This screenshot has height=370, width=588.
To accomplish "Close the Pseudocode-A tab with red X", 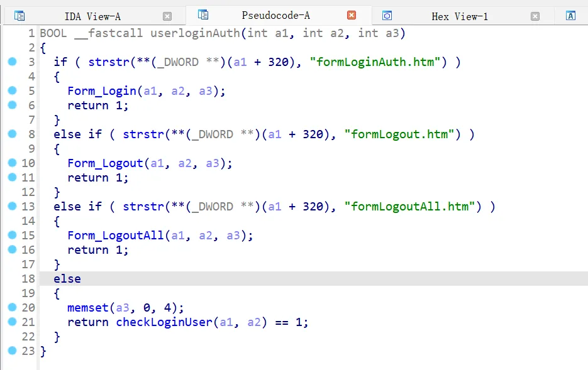I will coord(352,16).
